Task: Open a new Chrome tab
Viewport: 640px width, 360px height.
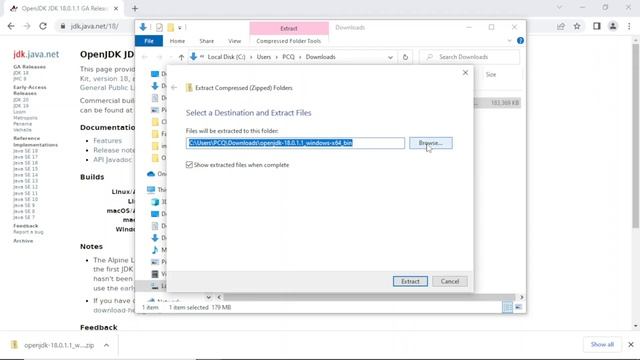Action: coord(135,8)
